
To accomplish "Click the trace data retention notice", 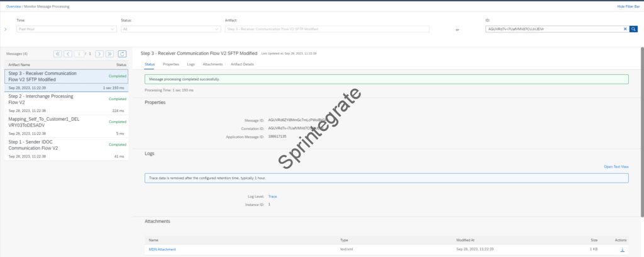I will pos(387,178).
